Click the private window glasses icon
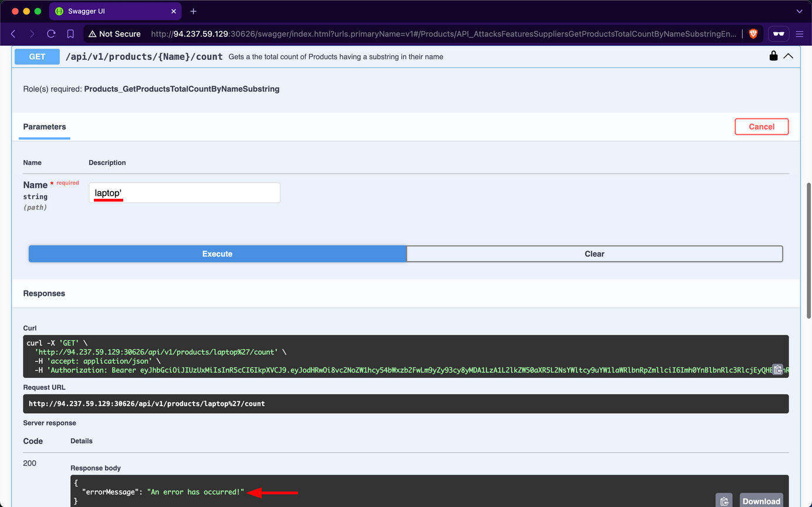The height and width of the screenshot is (507, 812). click(x=778, y=33)
